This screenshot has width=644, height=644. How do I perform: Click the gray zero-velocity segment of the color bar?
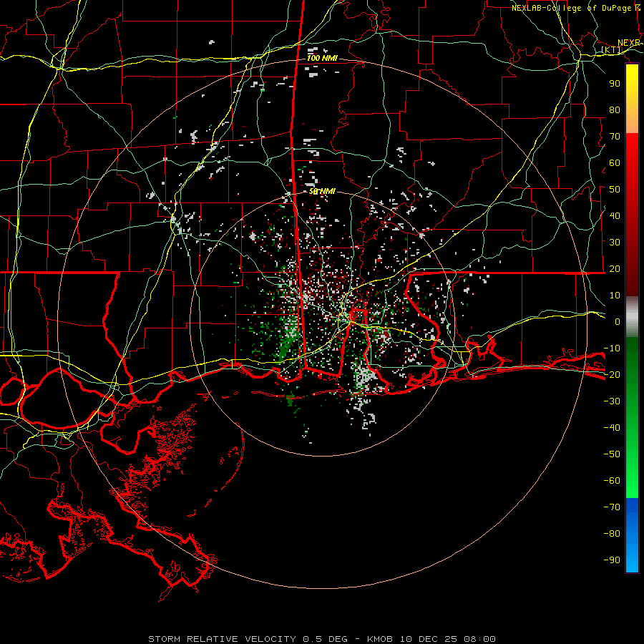tap(632, 317)
